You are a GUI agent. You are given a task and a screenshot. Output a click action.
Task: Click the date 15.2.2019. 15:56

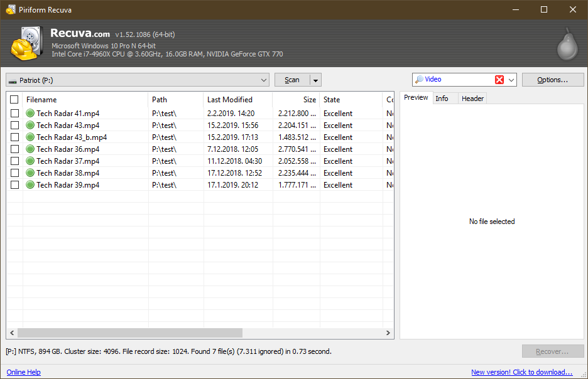(232, 125)
